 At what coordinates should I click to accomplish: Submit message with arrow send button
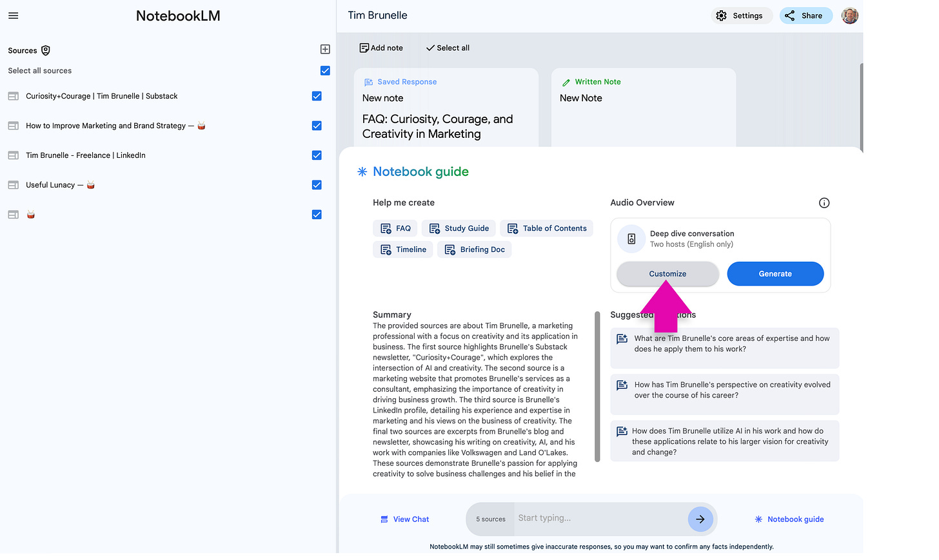[700, 519]
